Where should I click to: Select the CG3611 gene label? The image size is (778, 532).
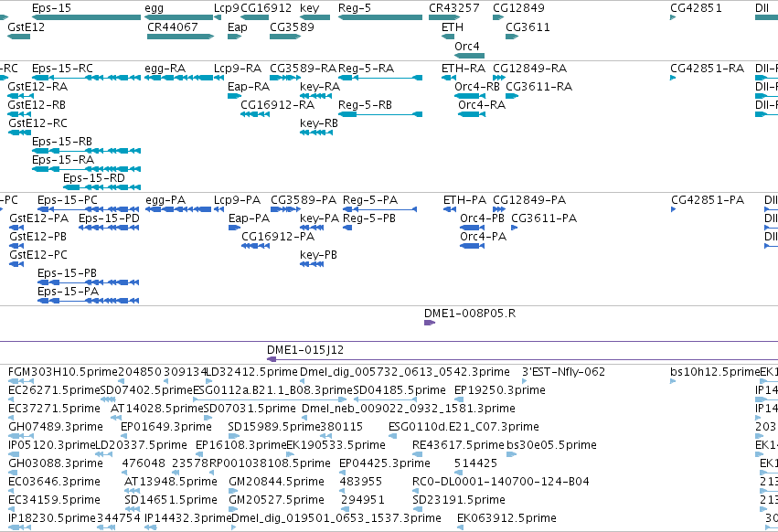[528, 27]
